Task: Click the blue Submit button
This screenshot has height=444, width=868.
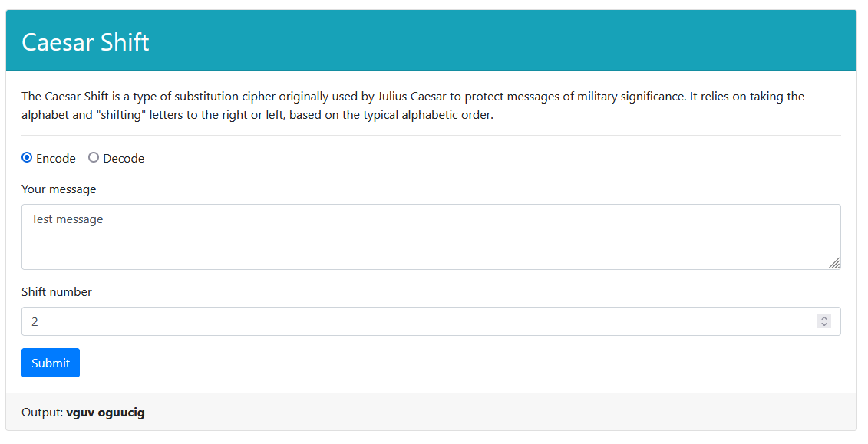Action: point(51,363)
